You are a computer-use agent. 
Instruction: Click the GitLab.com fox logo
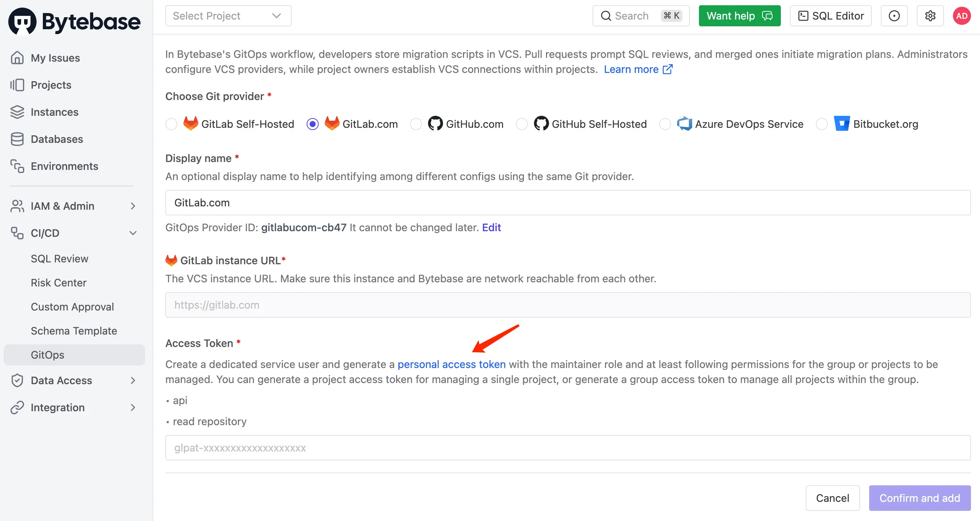tap(332, 124)
